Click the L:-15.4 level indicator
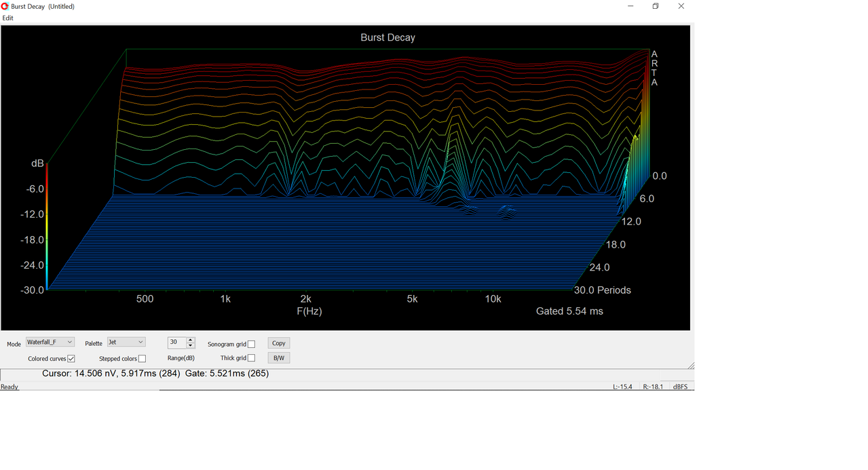 click(622, 387)
